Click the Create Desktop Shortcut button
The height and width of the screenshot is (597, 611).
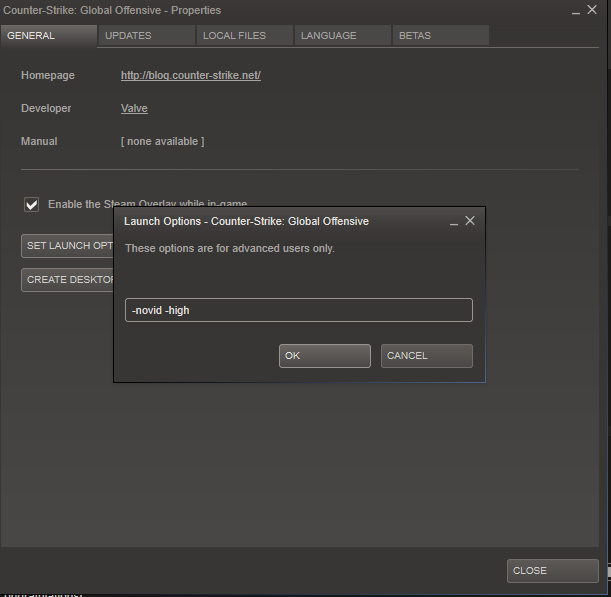click(67, 280)
